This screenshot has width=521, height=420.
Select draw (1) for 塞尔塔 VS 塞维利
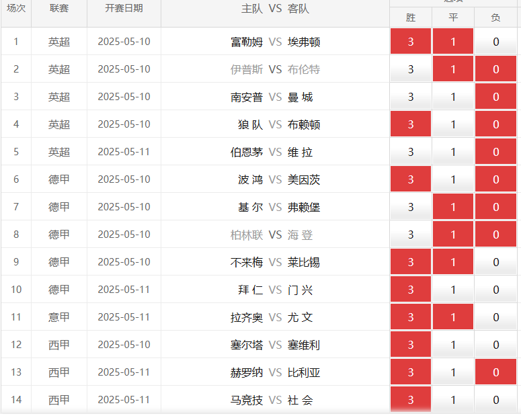(453, 344)
